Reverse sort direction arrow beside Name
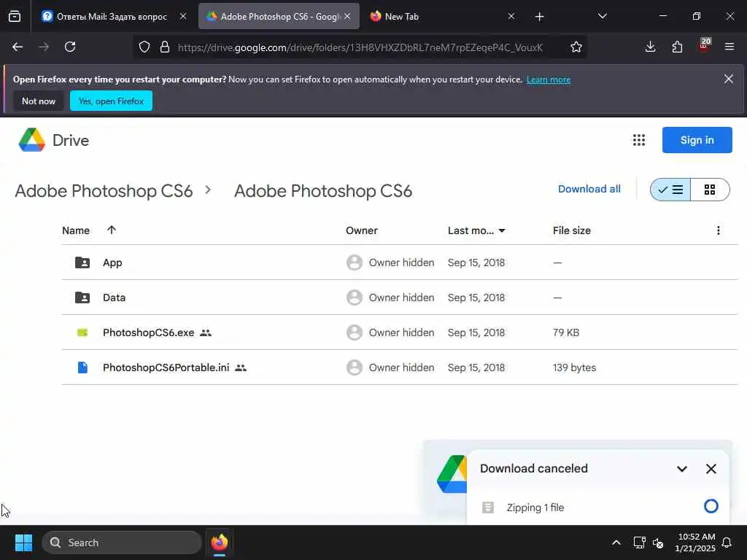Image resolution: width=747 pixels, height=560 pixels. click(x=112, y=230)
